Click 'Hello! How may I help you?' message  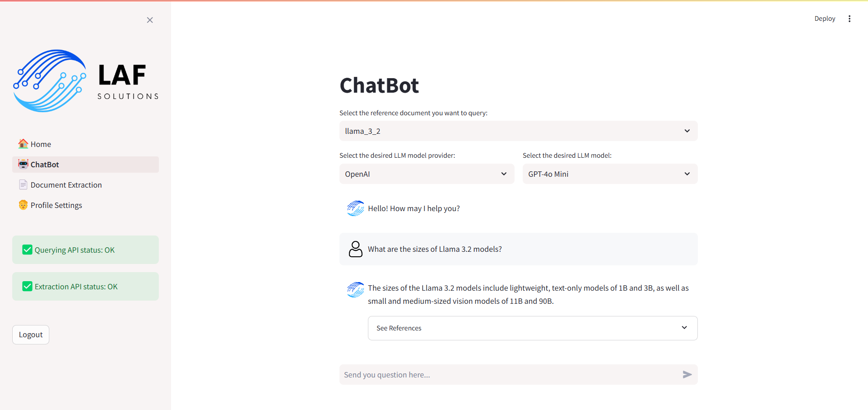coord(414,208)
